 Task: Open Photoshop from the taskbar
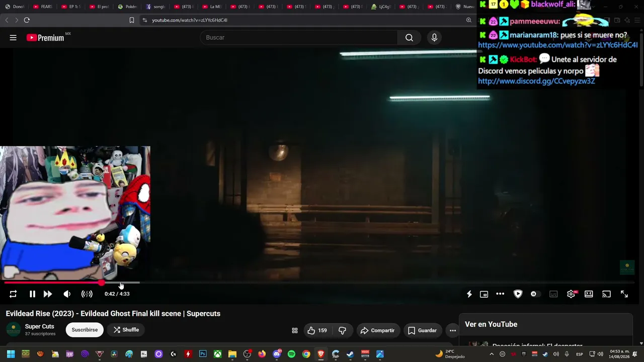pyautogui.click(x=203, y=354)
